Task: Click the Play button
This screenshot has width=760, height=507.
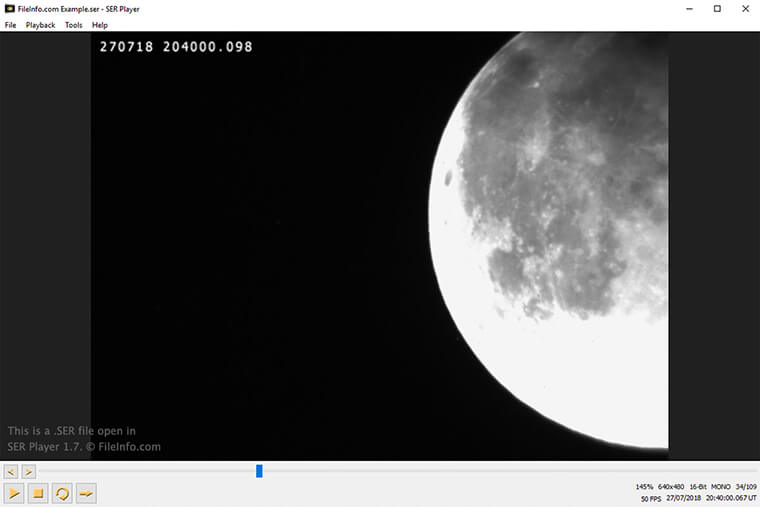Action: [x=14, y=493]
